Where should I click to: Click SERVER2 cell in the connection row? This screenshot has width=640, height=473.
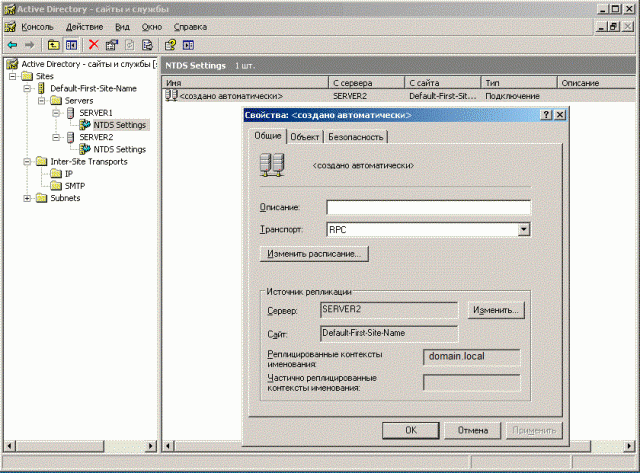click(x=350, y=96)
